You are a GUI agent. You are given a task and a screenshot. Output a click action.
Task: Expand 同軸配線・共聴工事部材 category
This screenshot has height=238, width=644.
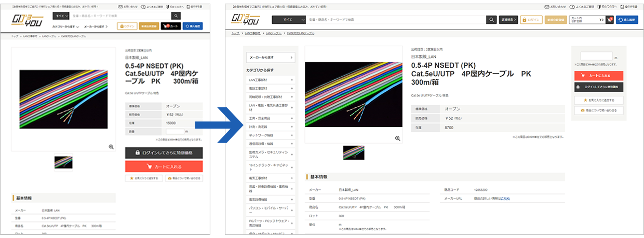tap(271, 97)
